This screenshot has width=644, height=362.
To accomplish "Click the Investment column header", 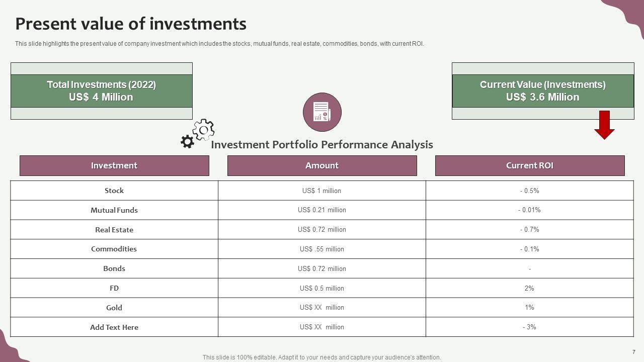I will (x=114, y=165).
